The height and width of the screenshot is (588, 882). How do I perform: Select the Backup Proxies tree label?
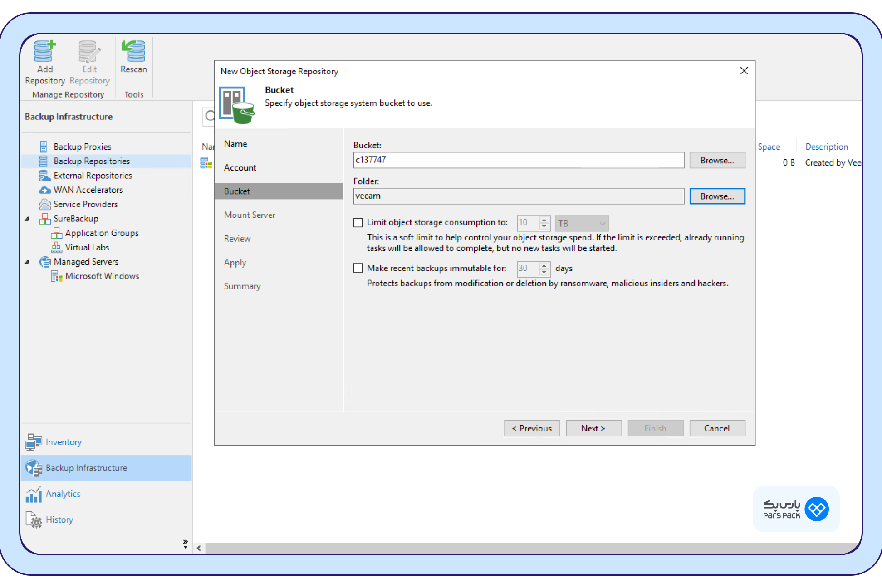tap(82, 147)
